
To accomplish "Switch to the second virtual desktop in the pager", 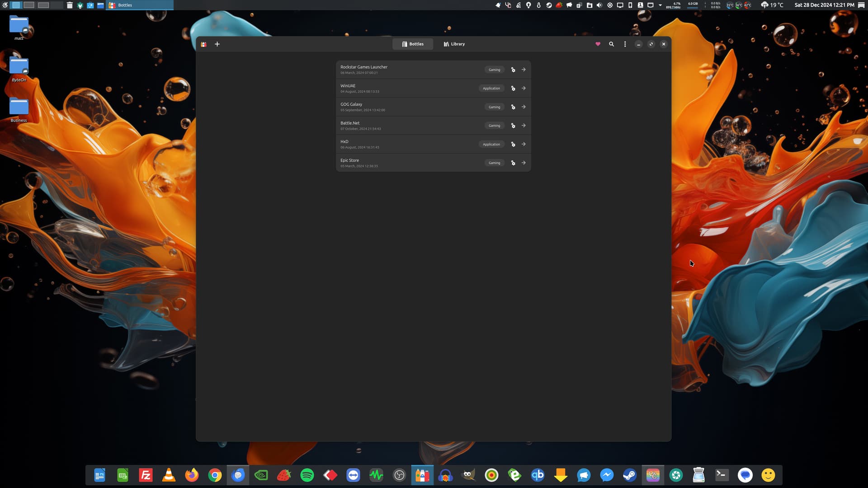I will [x=29, y=5].
